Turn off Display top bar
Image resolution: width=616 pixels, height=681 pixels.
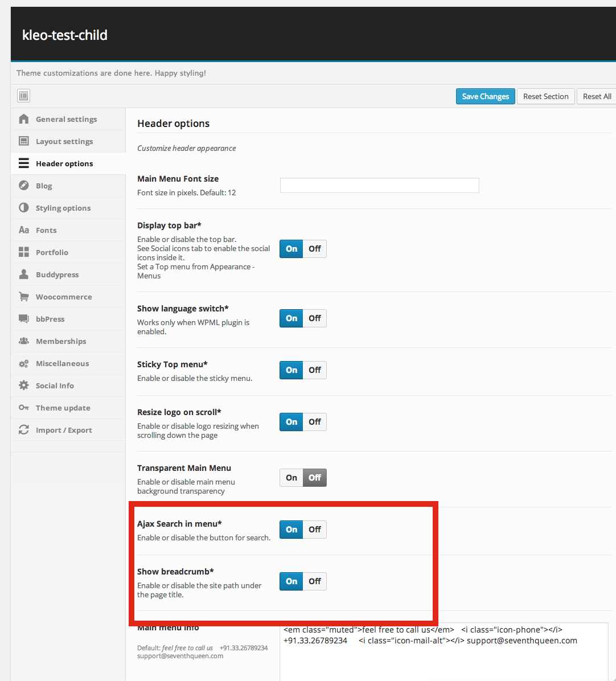[315, 249]
